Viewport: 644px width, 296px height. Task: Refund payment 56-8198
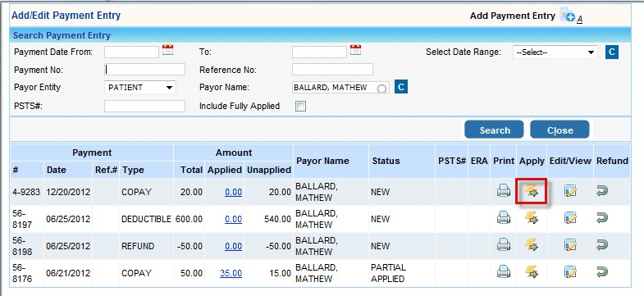tap(602, 245)
